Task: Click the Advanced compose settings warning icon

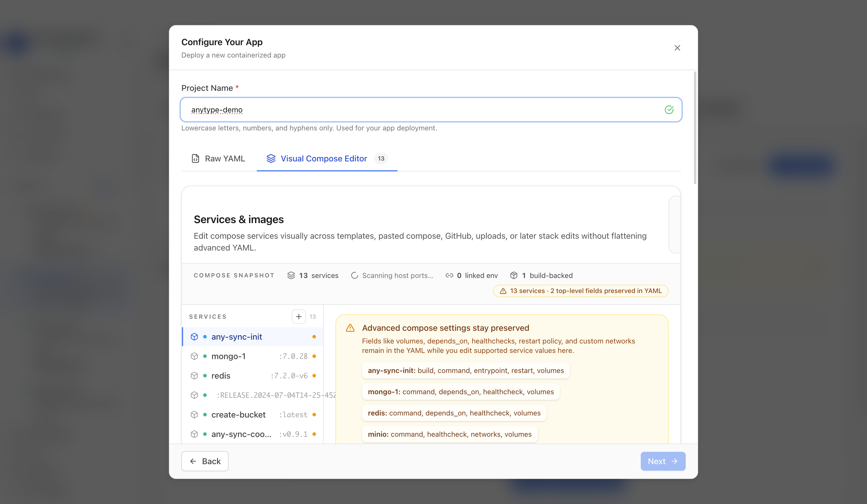Action: click(350, 328)
